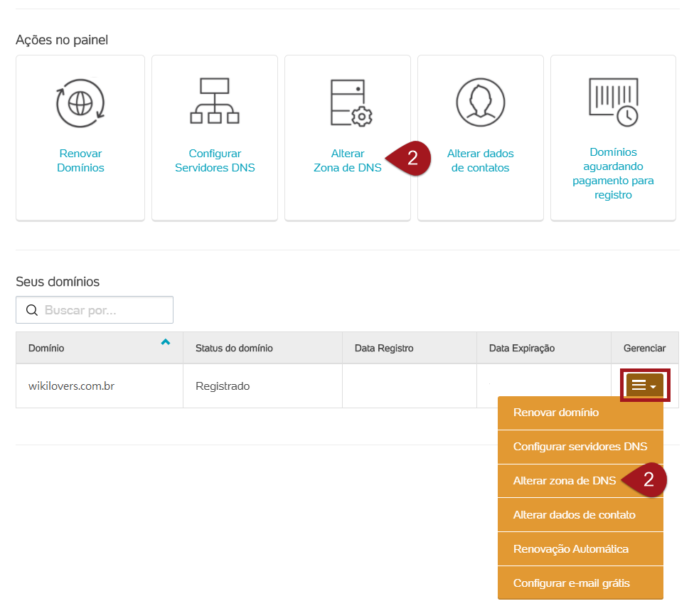Click the Domínios aguardando pagamento para registro link
The width and height of the screenshot is (694, 616).
613,174
